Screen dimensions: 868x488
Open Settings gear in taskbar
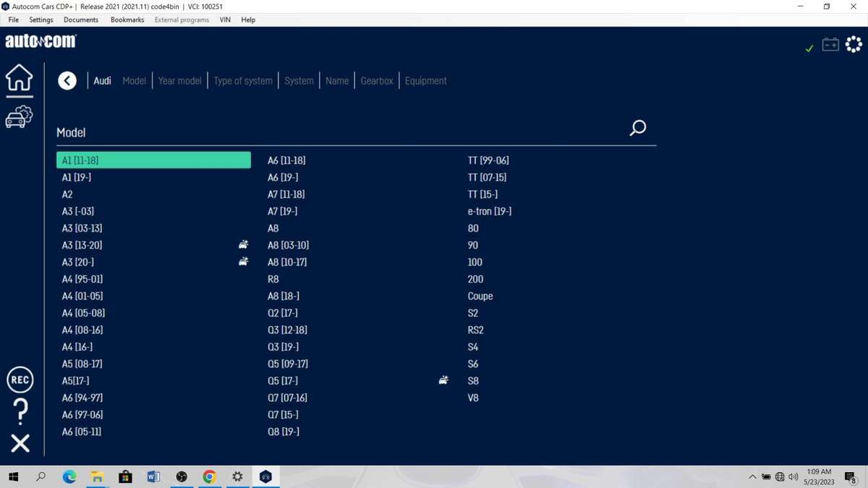[237, 476]
